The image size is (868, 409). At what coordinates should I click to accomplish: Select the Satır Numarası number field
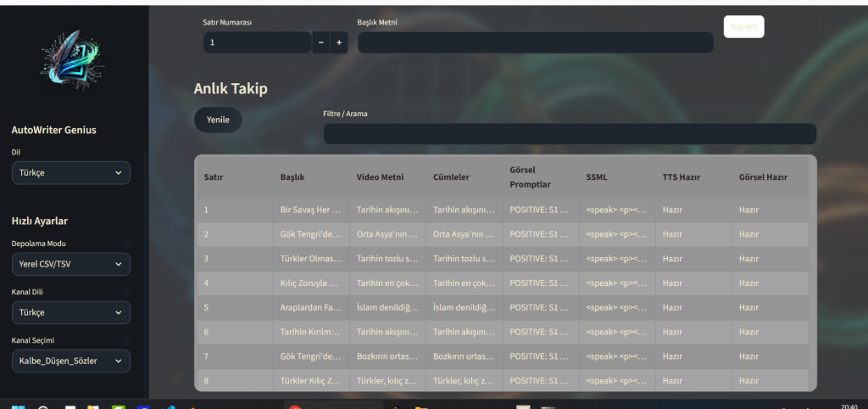click(257, 42)
